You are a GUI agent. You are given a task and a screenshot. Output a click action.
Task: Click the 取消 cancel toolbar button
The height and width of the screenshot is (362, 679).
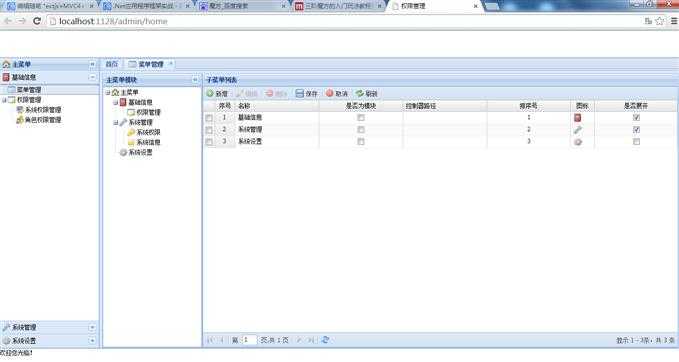pos(336,94)
